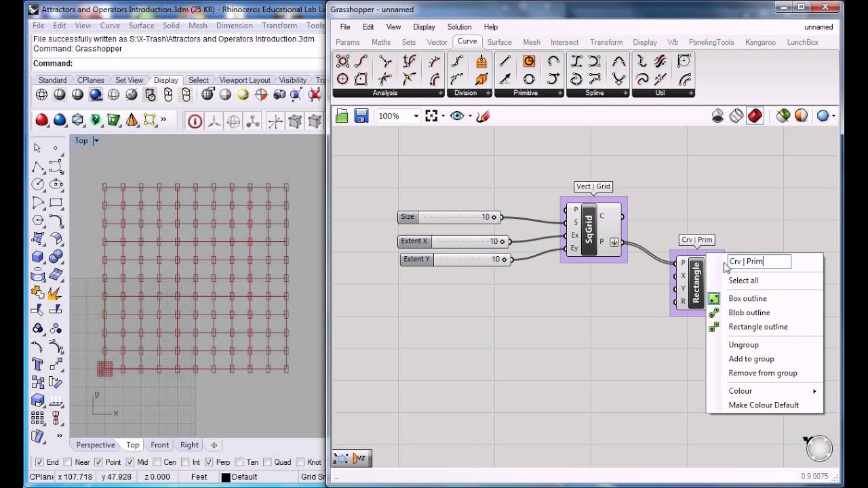Adjust the Extent Y slider on canvas

pos(456,259)
